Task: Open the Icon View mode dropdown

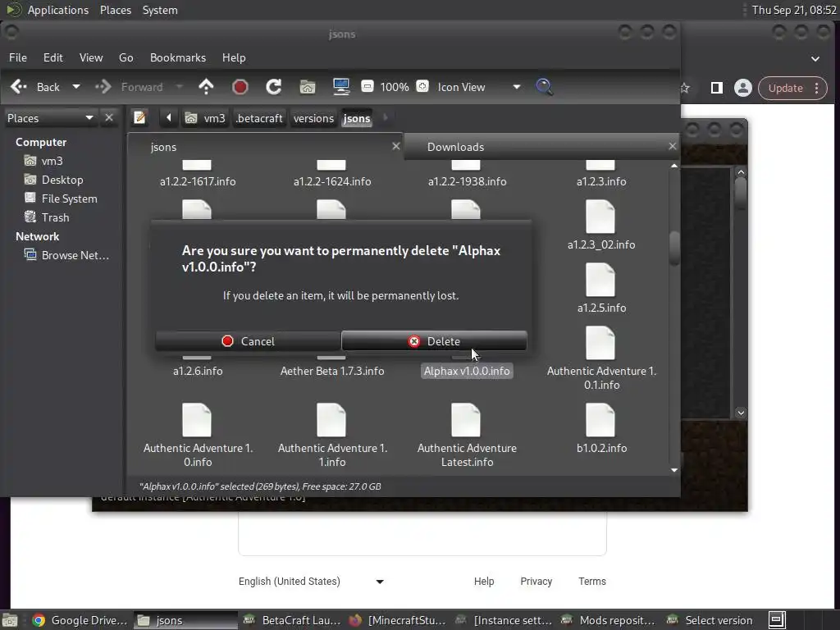Action: coord(478,87)
